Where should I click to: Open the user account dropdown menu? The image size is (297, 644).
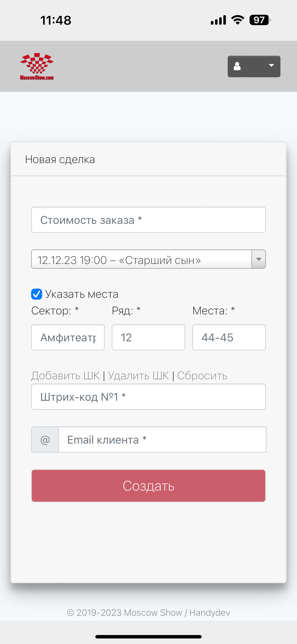point(254,66)
